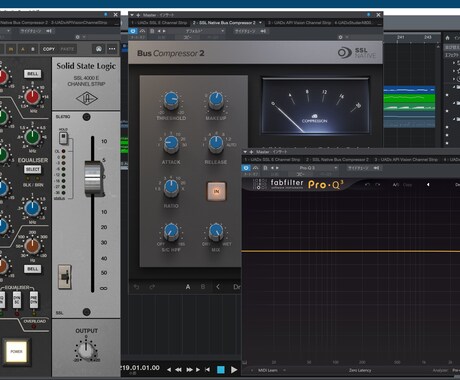This screenshot has height=380, width=460.
Task: Toggle the sidechain speaker button in Pro-Q 3 toolbar
Action: point(376,168)
